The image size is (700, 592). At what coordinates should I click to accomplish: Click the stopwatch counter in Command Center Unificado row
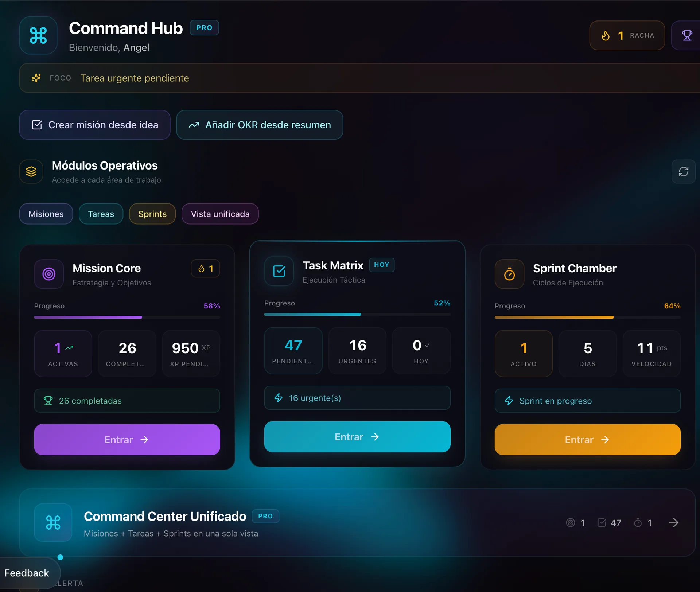tap(643, 522)
